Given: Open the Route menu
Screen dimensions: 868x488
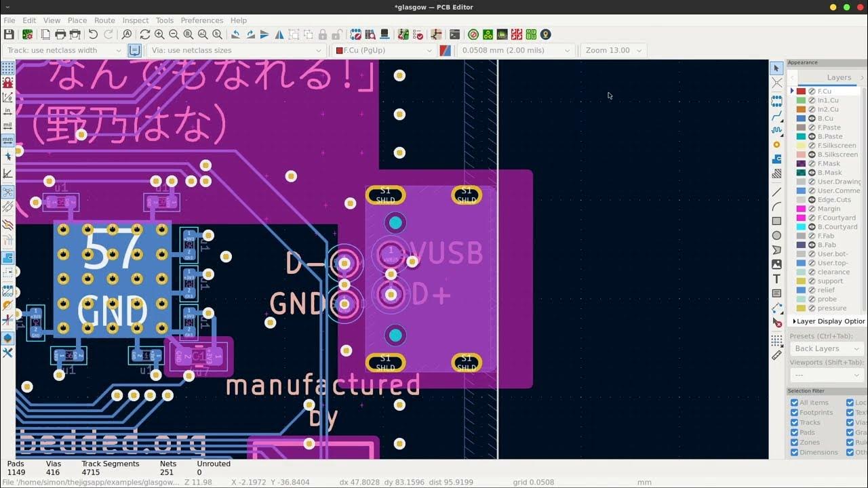Looking at the screenshot, I should click(x=104, y=20).
